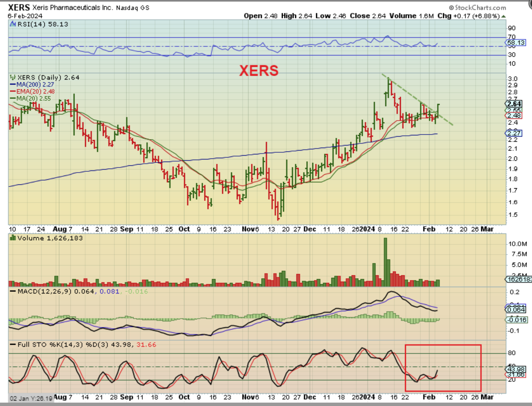Click the MA(20) 2.55 legend entry
The image size is (532, 406).
[30, 99]
